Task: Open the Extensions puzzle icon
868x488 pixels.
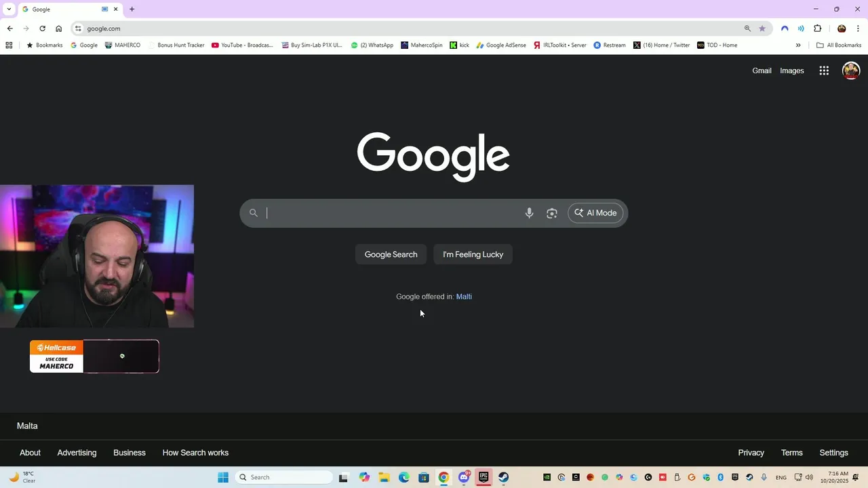Action: [x=817, y=28]
